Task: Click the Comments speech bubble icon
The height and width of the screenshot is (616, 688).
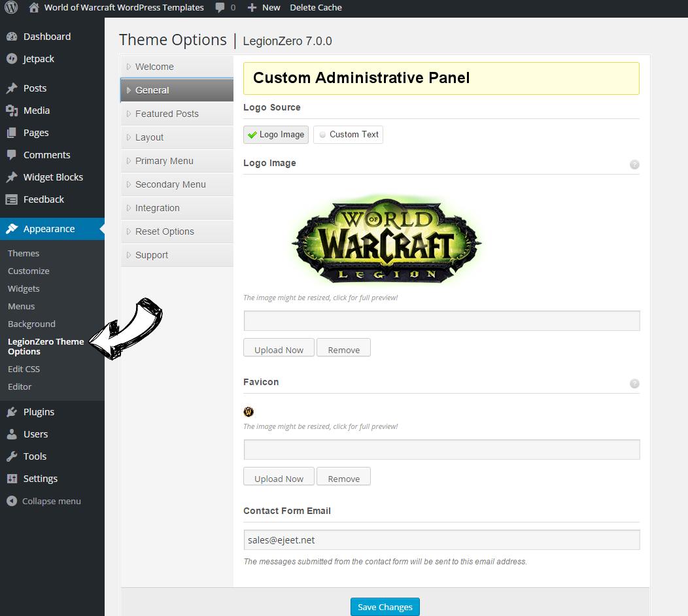Action: (x=12, y=155)
